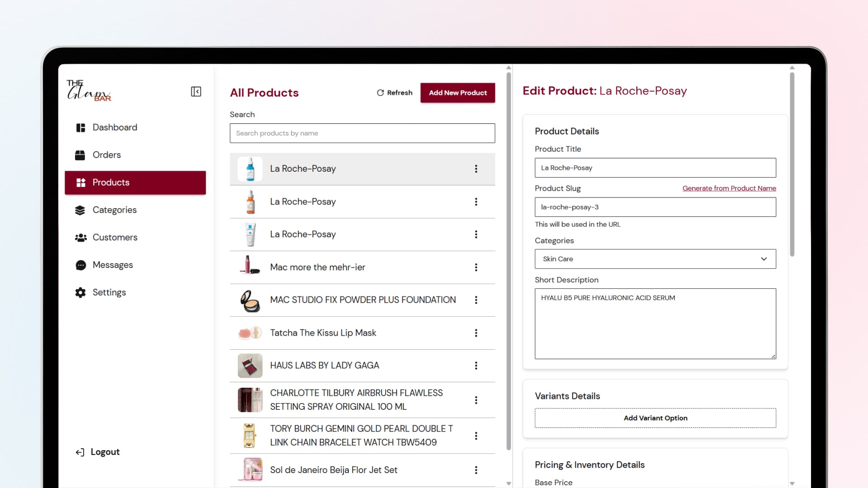This screenshot has height=488, width=868.
Task: Open kebab menu for Mac more the mehr-ier
Action: click(x=476, y=267)
